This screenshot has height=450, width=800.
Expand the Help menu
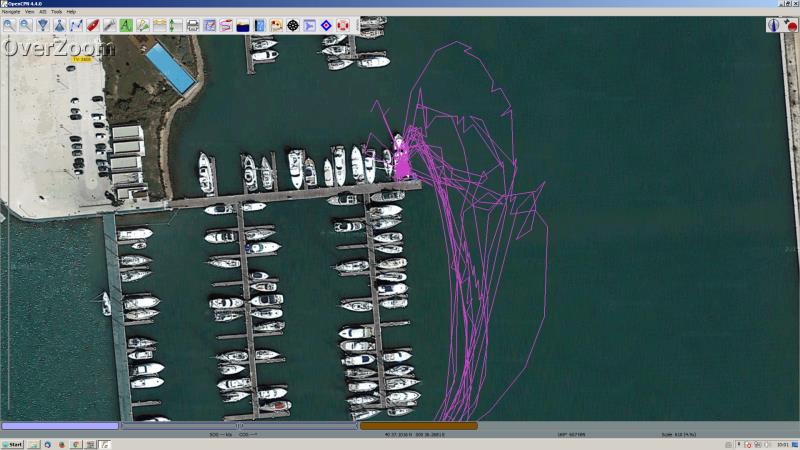tap(71, 11)
